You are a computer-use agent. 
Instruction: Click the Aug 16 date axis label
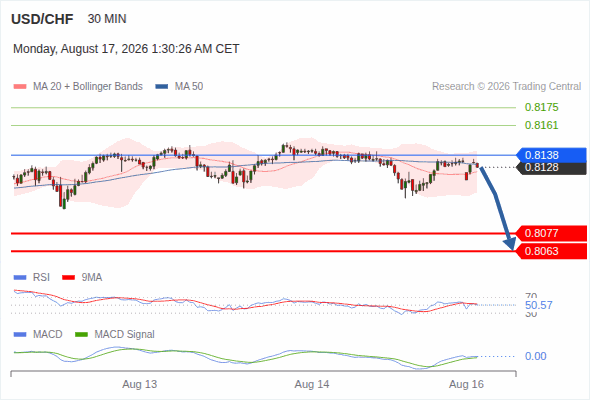click(x=466, y=384)
